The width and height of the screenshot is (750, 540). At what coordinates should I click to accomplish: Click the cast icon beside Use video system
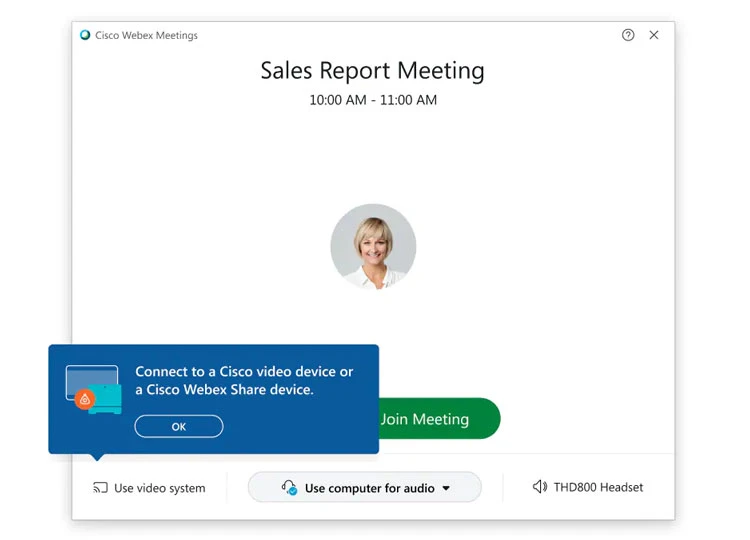pyautogui.click(x=100, y=488)
